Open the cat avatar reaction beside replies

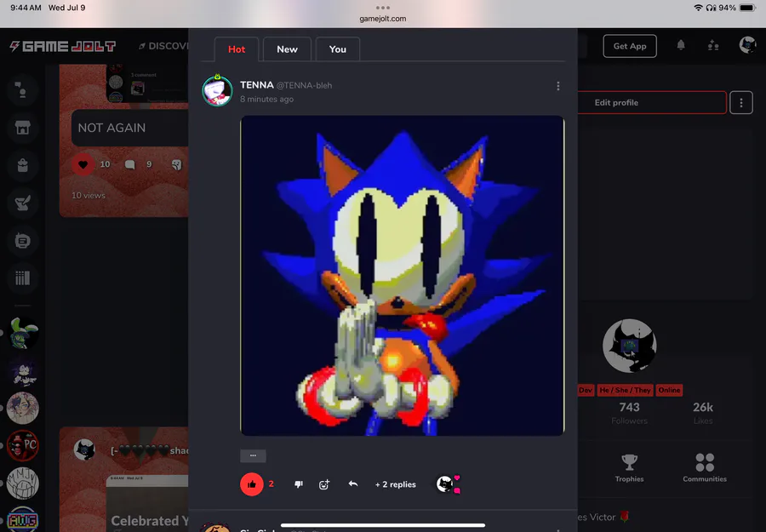point(444,484)
